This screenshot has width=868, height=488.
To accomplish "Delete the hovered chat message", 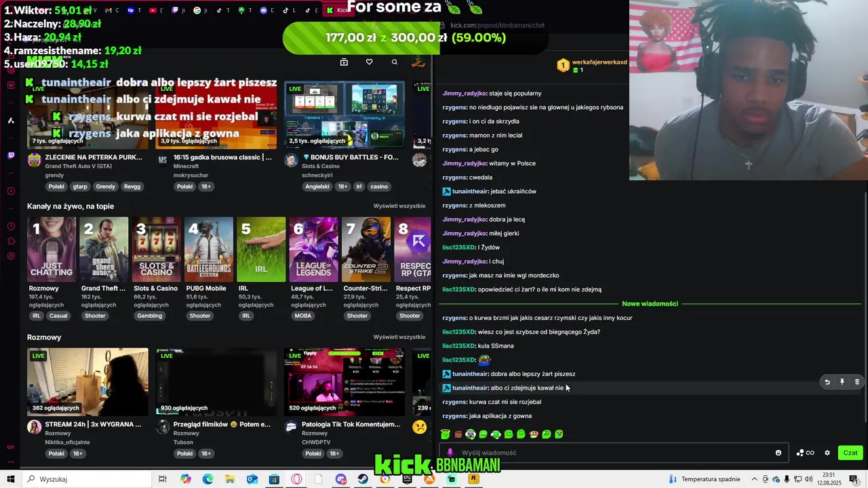I will (x=856, y=382).
